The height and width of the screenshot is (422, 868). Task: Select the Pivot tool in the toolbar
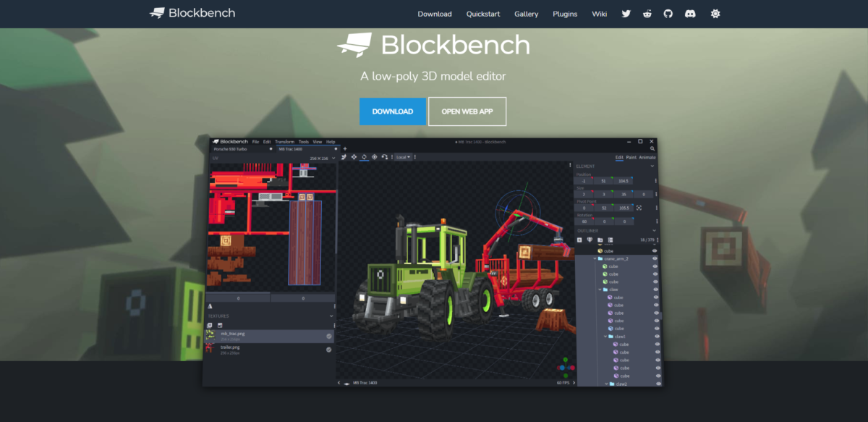coord(375,156)
